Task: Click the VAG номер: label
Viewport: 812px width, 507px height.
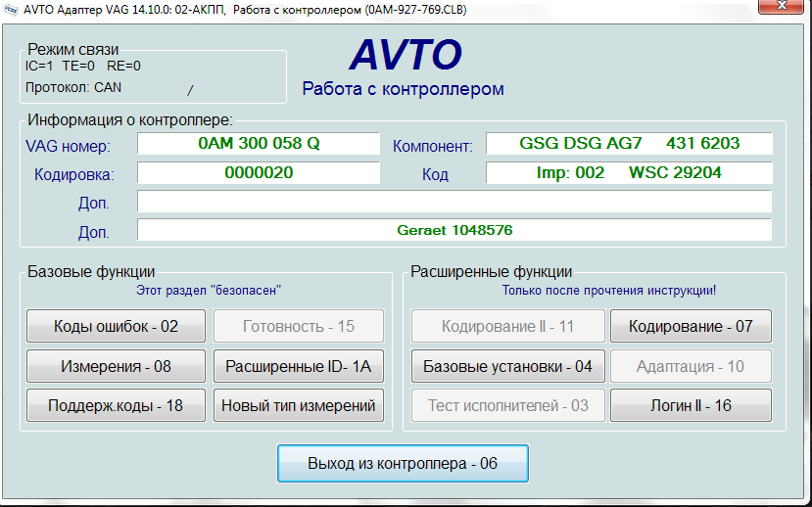Action: [x=68, y=147]
